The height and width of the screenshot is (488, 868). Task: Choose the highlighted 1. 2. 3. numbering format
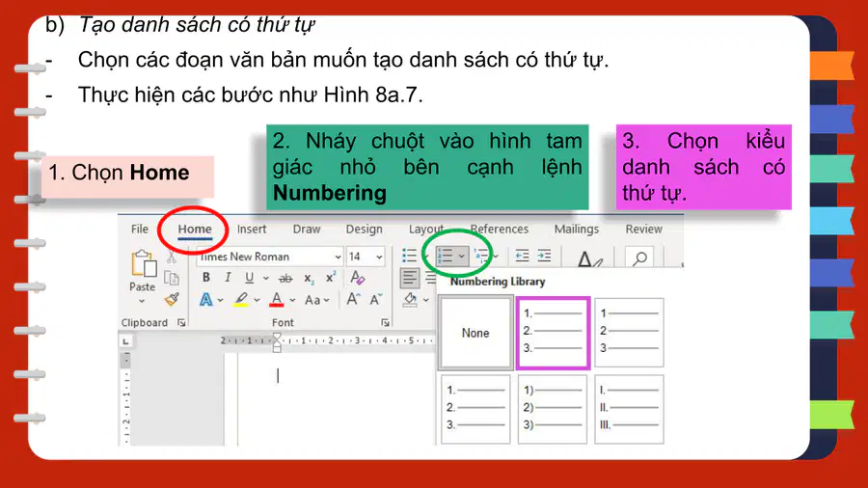click(553, 333)
